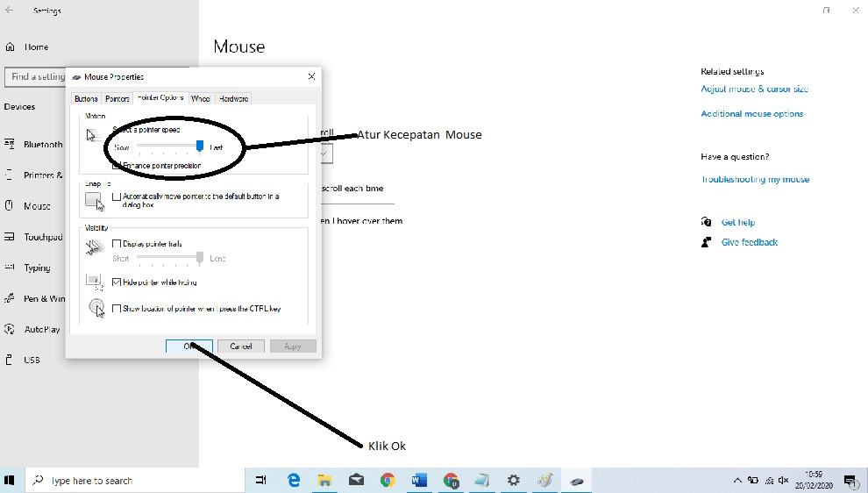868x493 pixels.
Task: Open the USB settings icon
Action: click(x=9, y=360)
